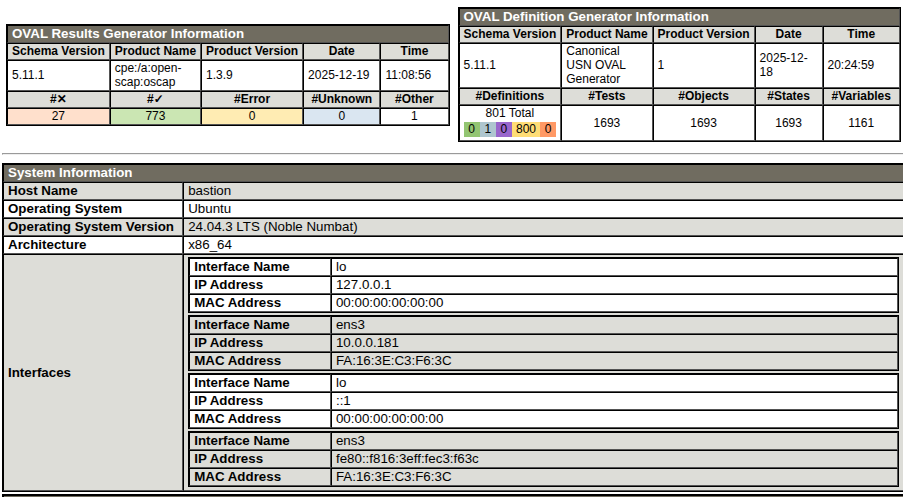The image size is (903, 497).
Task: Click the orange 800 definitions box
Action: (x=526, y=130)
